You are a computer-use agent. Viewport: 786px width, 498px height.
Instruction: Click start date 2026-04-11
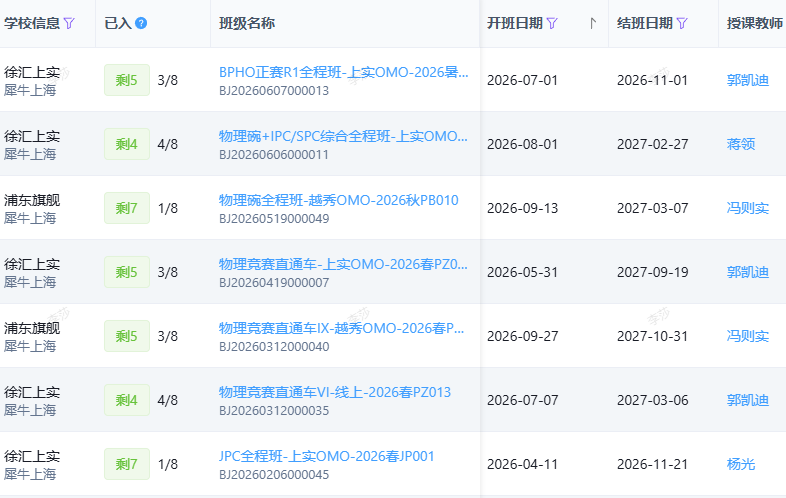(x=522, y=464)
